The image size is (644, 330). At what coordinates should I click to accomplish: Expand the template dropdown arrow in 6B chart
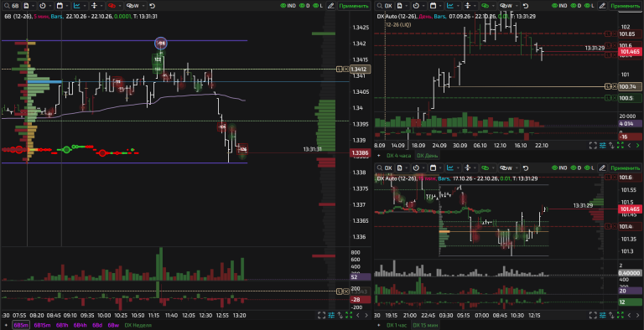pos(34,6)
